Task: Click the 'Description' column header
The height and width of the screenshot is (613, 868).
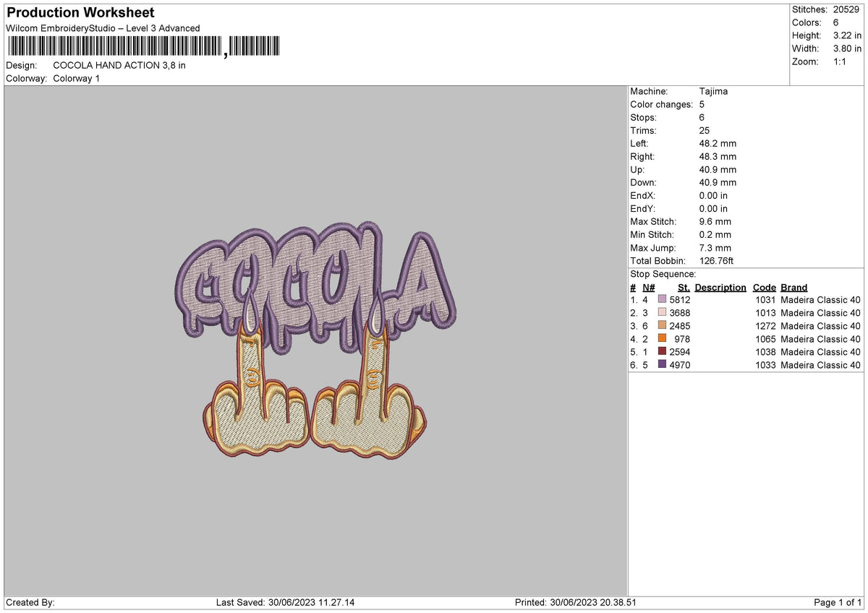Action: pyautogui.click(x=720, y=287)
